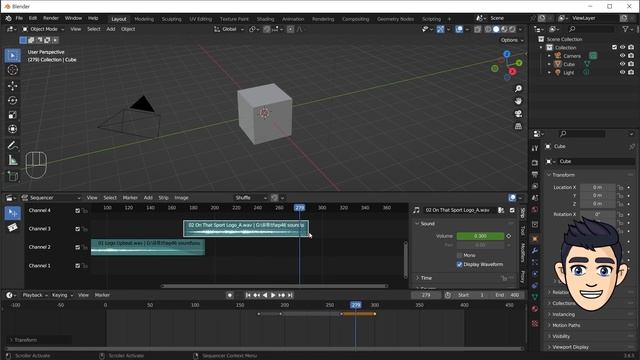Screen dimensions: 640x360
Task: Open sequencer Marker menu
Action: (130, 198)
